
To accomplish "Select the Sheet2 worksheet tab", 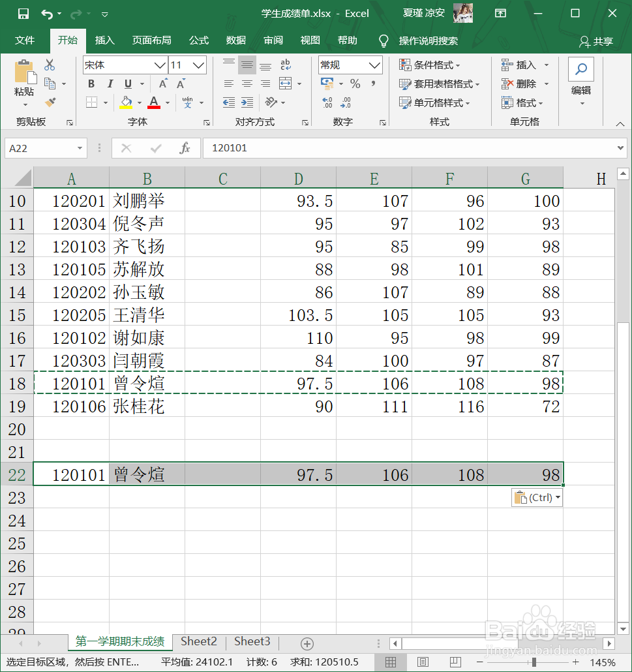I will click(x=198, y=641).
